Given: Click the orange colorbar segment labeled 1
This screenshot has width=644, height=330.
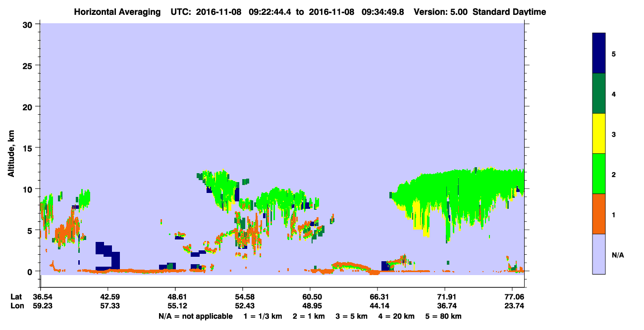Looking at the screenshot, I should click(x=599, y=214).
